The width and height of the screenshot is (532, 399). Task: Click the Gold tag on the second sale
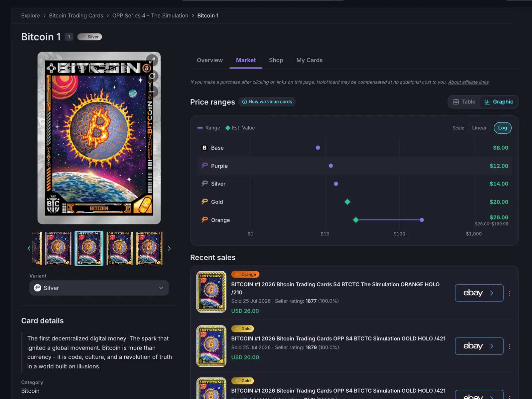[x=243, y=329]
